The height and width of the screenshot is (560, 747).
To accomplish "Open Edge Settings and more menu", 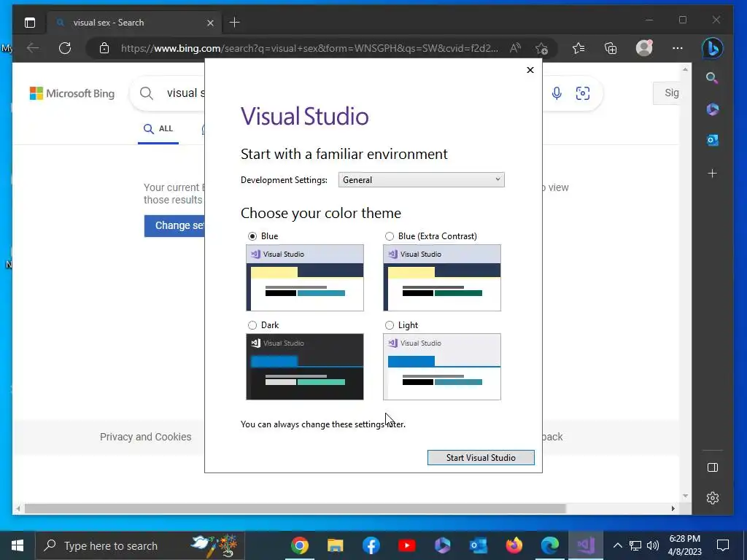I will click(x=678, y=48).
